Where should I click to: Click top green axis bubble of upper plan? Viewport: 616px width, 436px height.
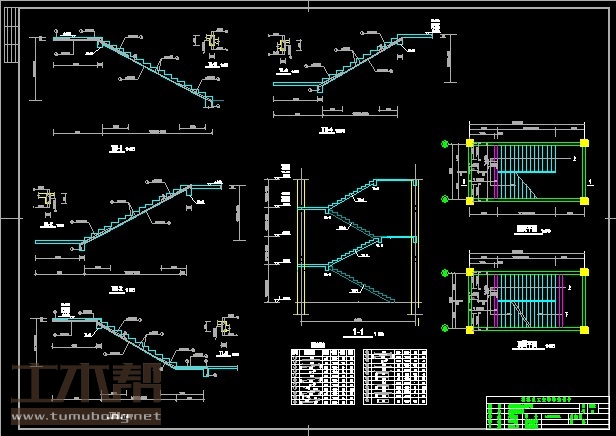point(442,145)
